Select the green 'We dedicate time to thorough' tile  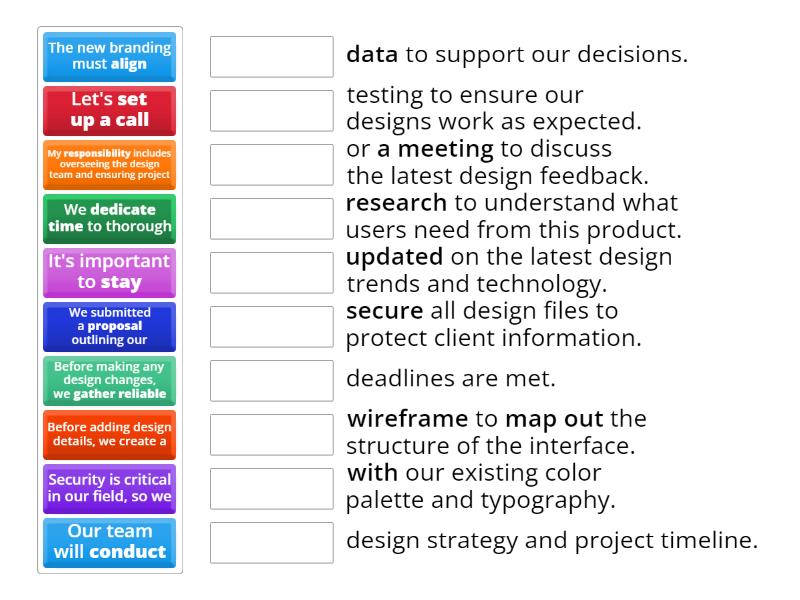110,218
